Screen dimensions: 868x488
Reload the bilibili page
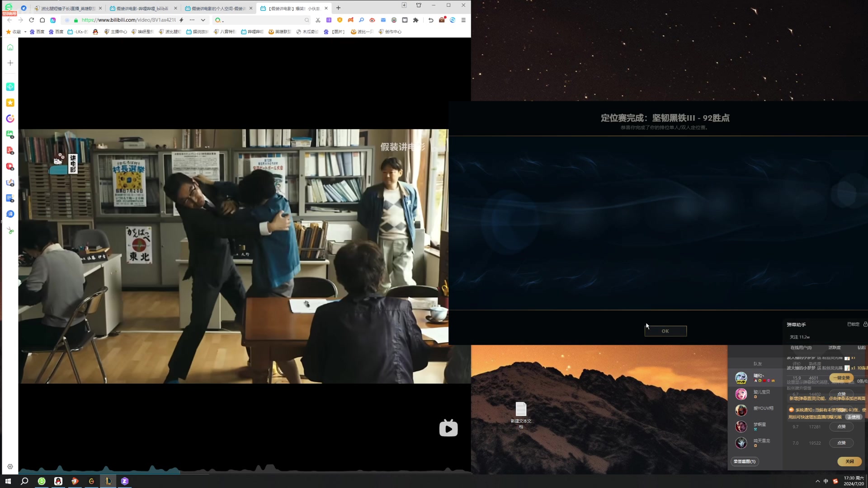tap(31, 20)
